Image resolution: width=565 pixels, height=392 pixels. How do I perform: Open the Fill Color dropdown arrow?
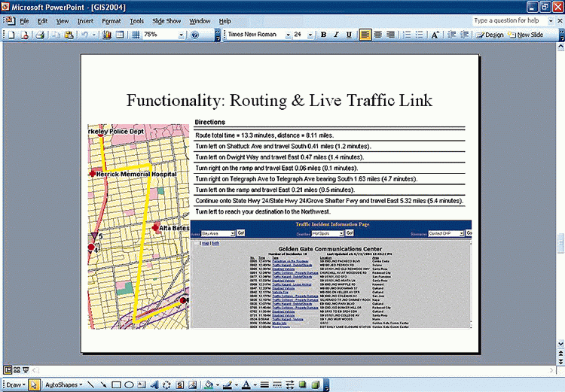pos(218,384)
